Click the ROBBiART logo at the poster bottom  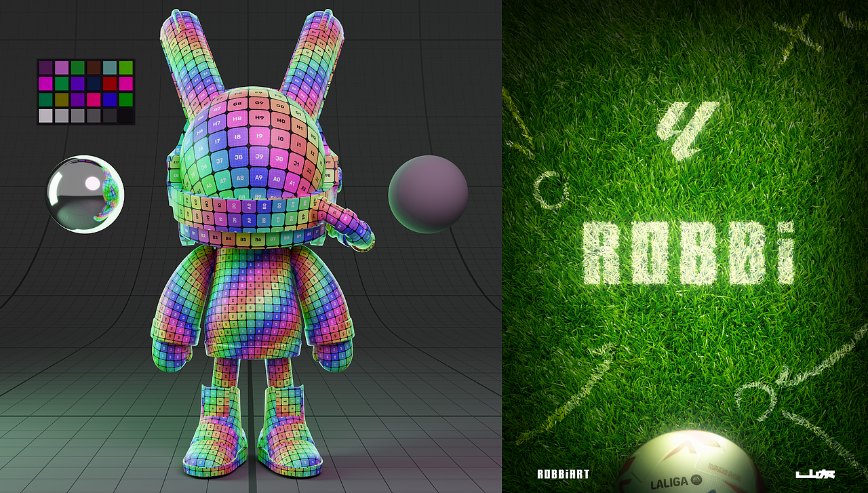[563, 474]
